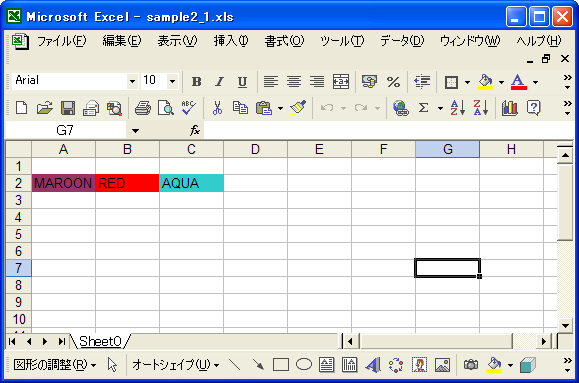Open the 編集(E) menu
The width and height of the screenshot is (579, 383).
point(122,41)
